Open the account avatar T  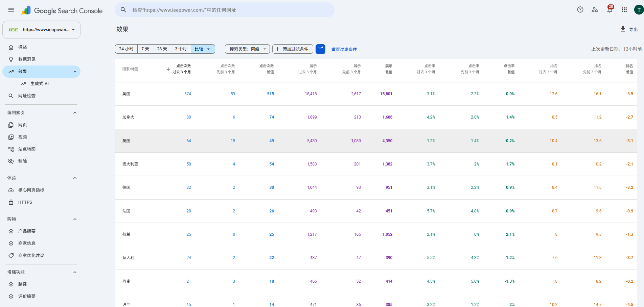639,10
